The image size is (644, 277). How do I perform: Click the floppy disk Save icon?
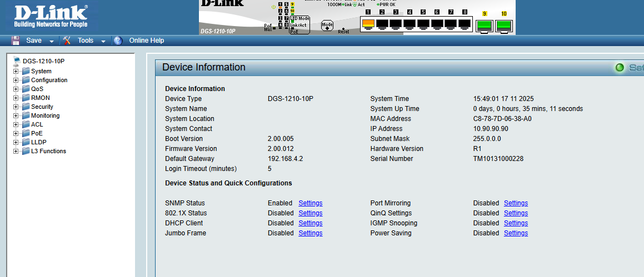(16, 41)
